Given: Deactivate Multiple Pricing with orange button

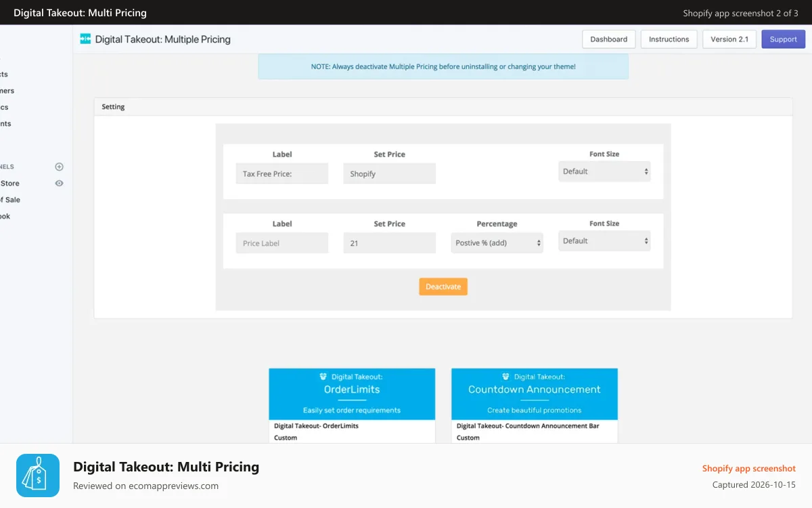Looking at the screenshot, I should tap(443, 287).
